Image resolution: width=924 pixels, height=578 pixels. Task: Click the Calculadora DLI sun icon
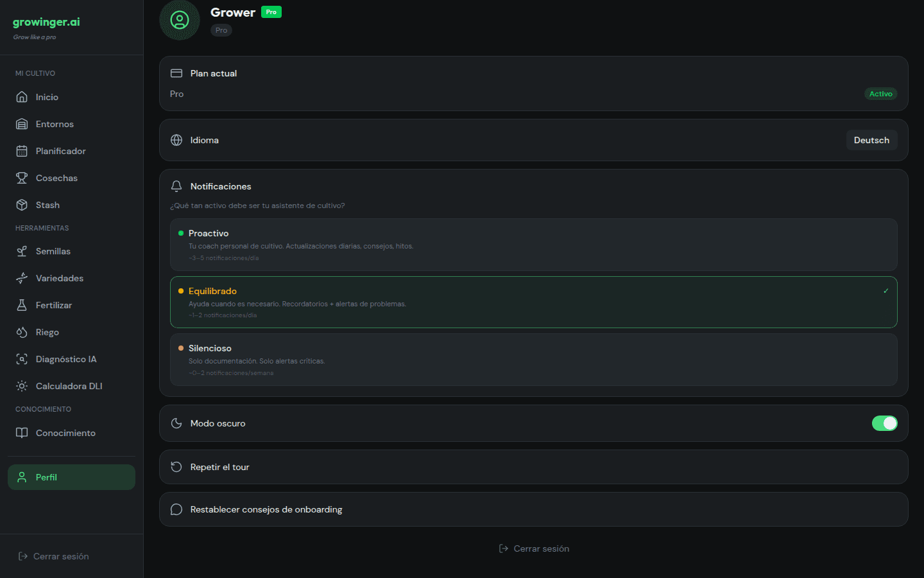click(22, 386)
